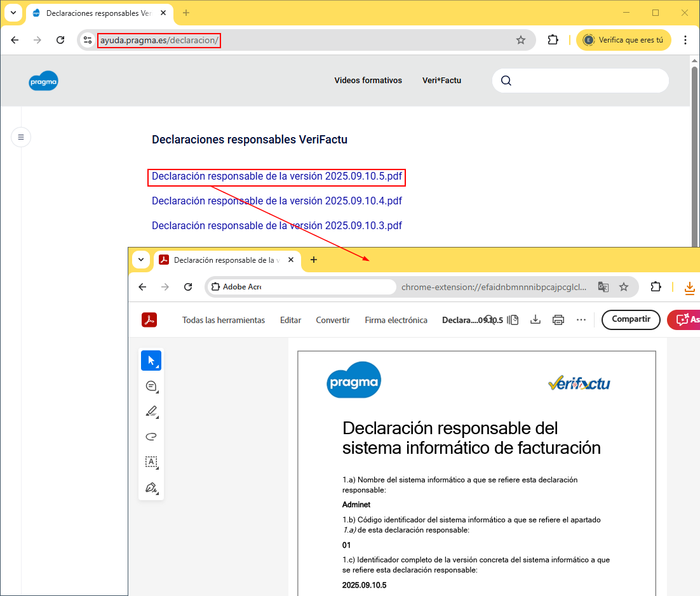Choose the Select arrow tool
The width and height of the screenshot is (700, 596).
pyautogui.click(x=151, y=361)
